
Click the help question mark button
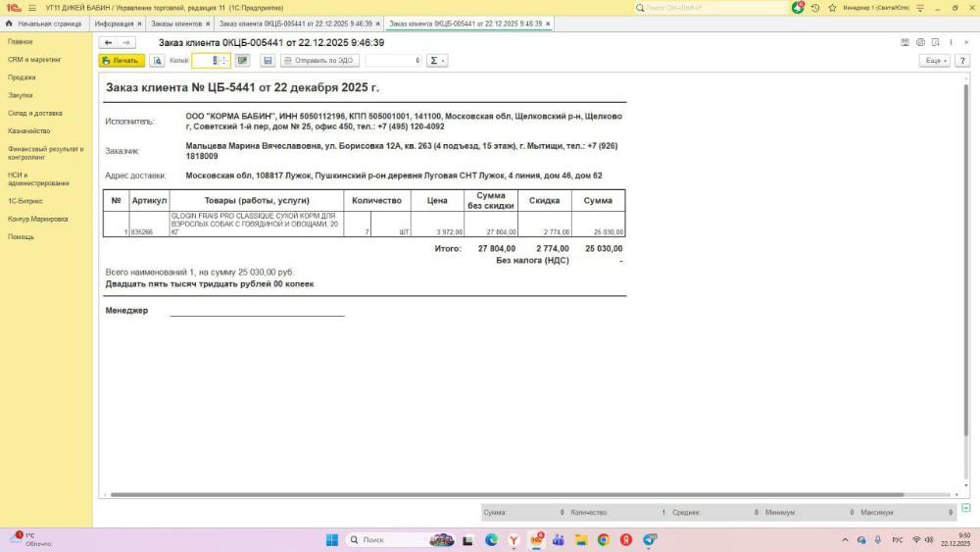click(x=961, y=61)
